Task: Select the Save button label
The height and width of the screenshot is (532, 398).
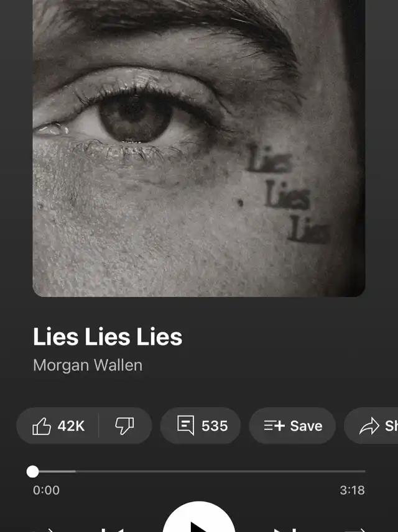Action: coord(306,426)
